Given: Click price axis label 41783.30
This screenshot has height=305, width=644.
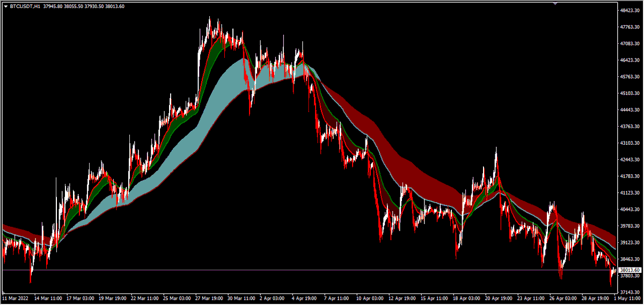Looking at the screenshot, I should [629, 176].
